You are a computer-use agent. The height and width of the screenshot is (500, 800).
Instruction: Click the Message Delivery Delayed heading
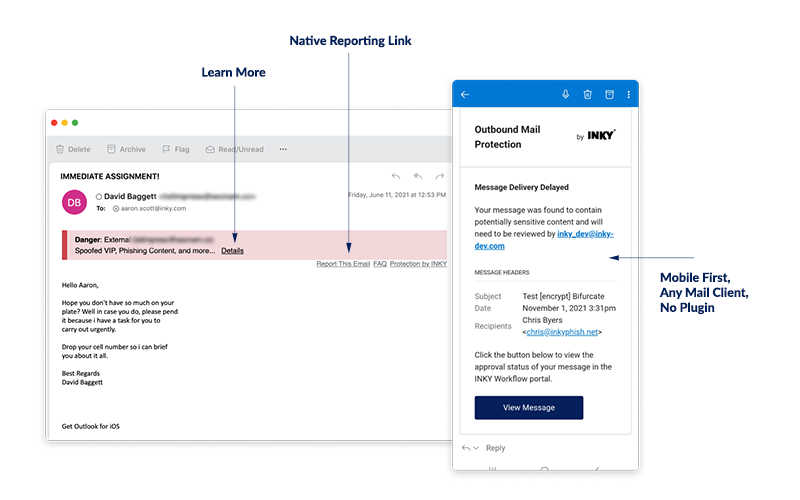(521, 187)
